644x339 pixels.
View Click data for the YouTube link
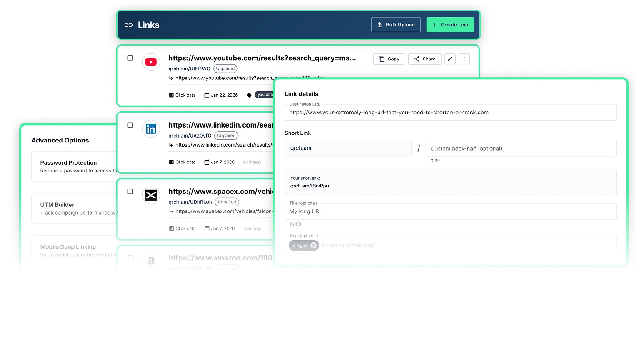point(182,95)
